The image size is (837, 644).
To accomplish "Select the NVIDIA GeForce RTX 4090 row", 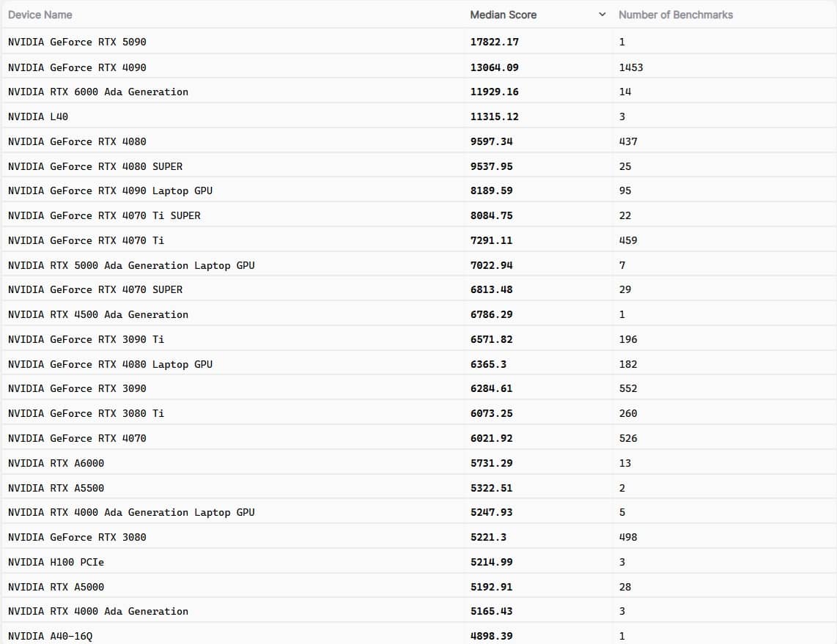I will [77, 67].
